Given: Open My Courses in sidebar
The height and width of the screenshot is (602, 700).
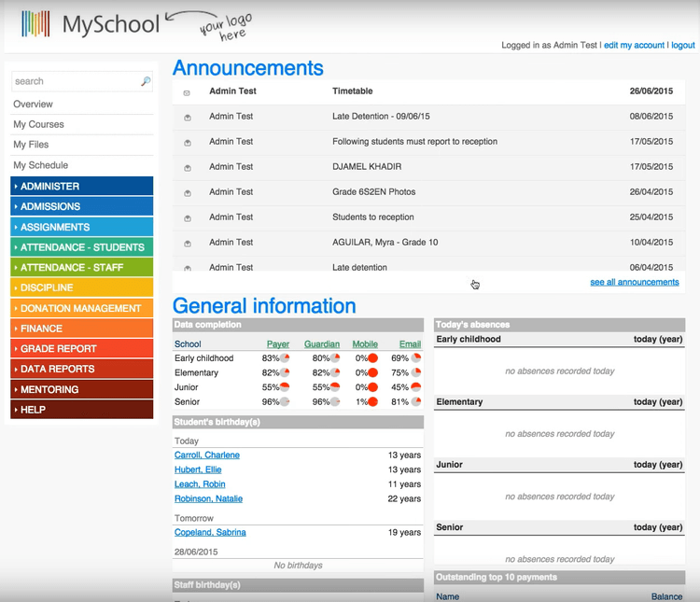Looking at the screenshot, I should tap(38, 124).
